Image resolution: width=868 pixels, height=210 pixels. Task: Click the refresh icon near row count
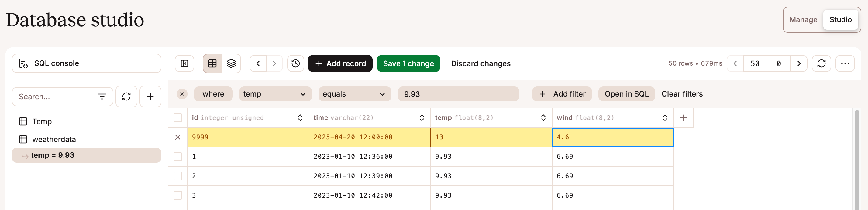point(821,63)
